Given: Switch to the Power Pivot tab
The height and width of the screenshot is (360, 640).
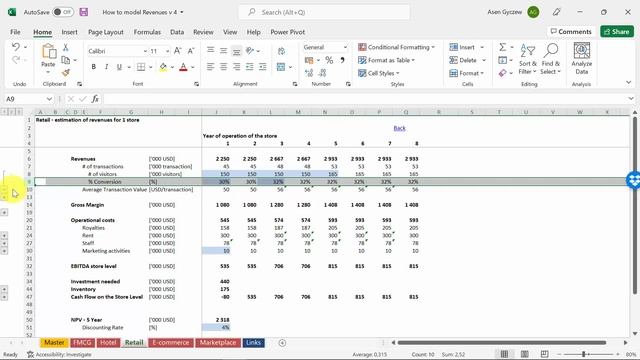Looking at the screenshot, I should [287, 32].
